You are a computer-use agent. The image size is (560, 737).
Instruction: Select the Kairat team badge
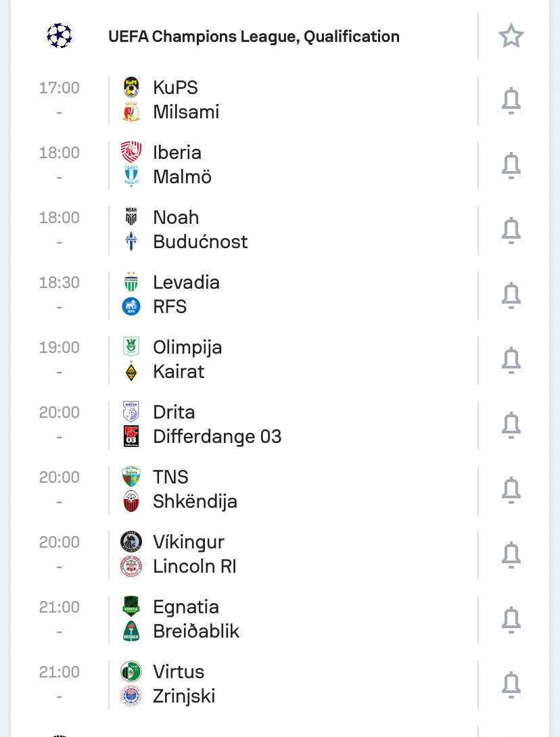point(131,372)
